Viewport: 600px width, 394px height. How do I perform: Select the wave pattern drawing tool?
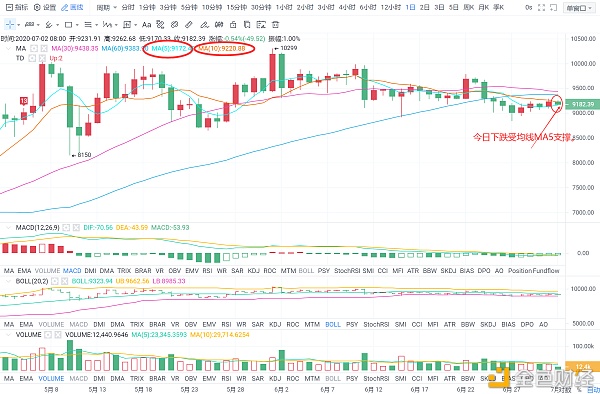pyautogui.click(x=108, y=25)
